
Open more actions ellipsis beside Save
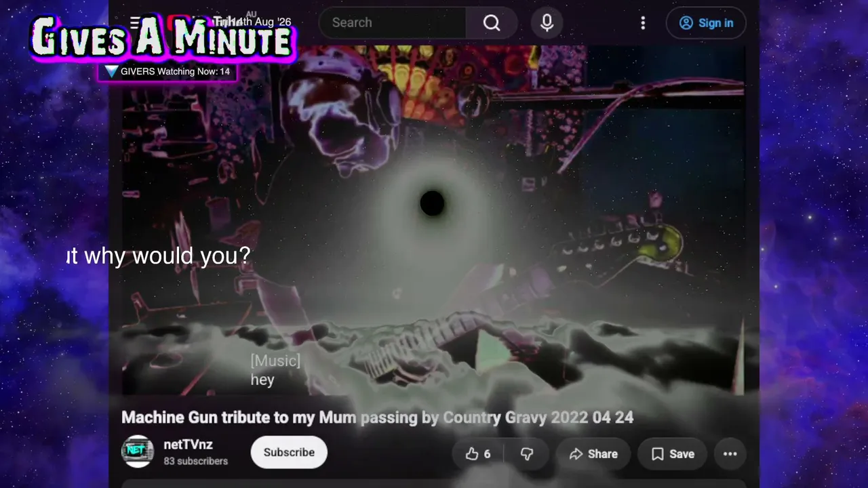coord(730,454)
